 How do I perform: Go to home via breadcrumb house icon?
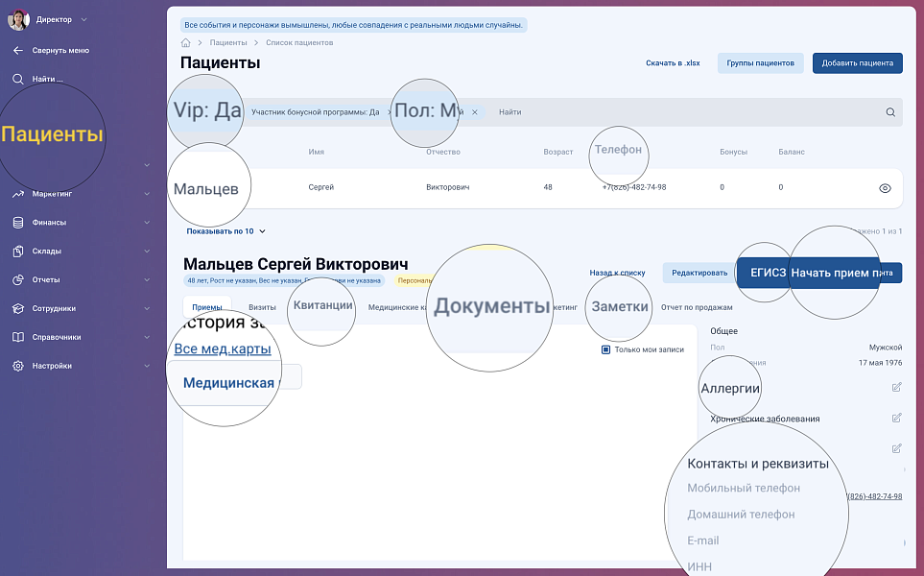point(185,43)
